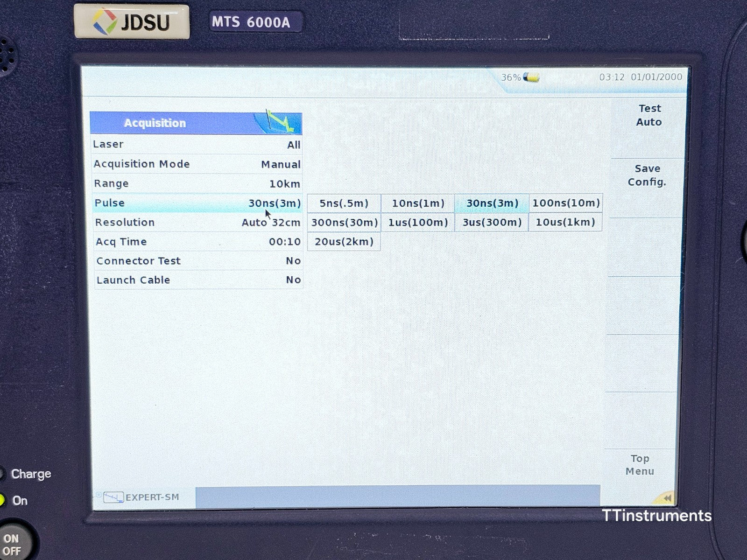Reselect the highlighted 30ns(3m) pulse
Screen dimensions: 747x560
click(x=491, y=203)
